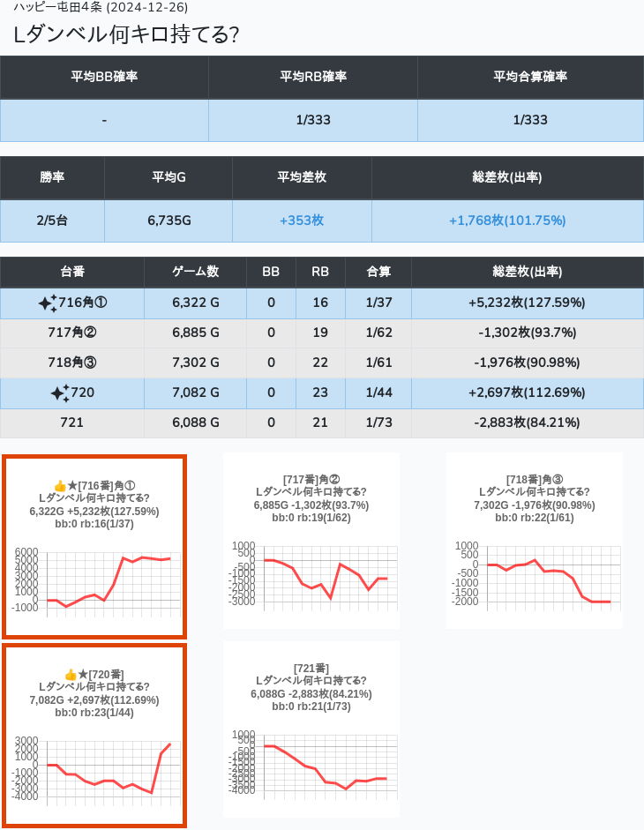
Task: Open the 717番 角② chart thumbnail
Action: point(311,540)
